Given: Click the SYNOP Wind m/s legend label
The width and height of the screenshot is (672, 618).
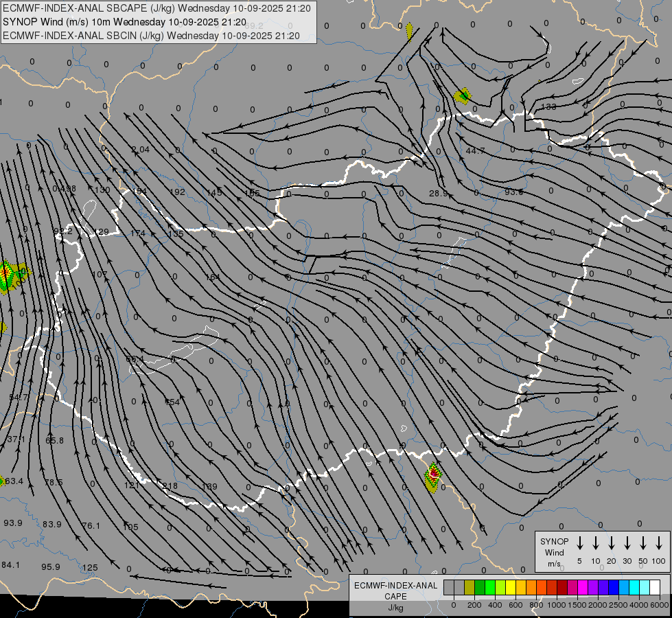Looking at the screenshot, I should click(554, 553).
